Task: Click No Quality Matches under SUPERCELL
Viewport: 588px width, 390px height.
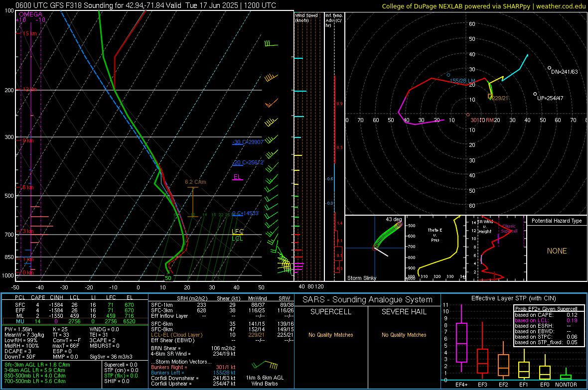Action: 331,335
